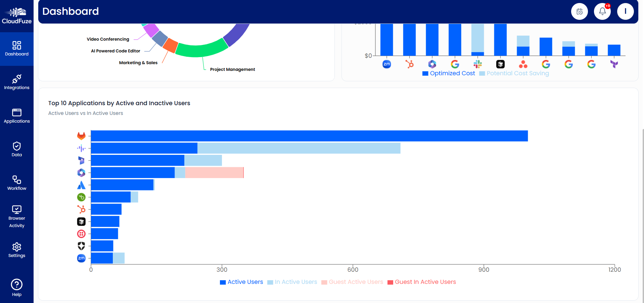
Task: Toggle the Guest Active Users legend item
Action: pos(352,282)
